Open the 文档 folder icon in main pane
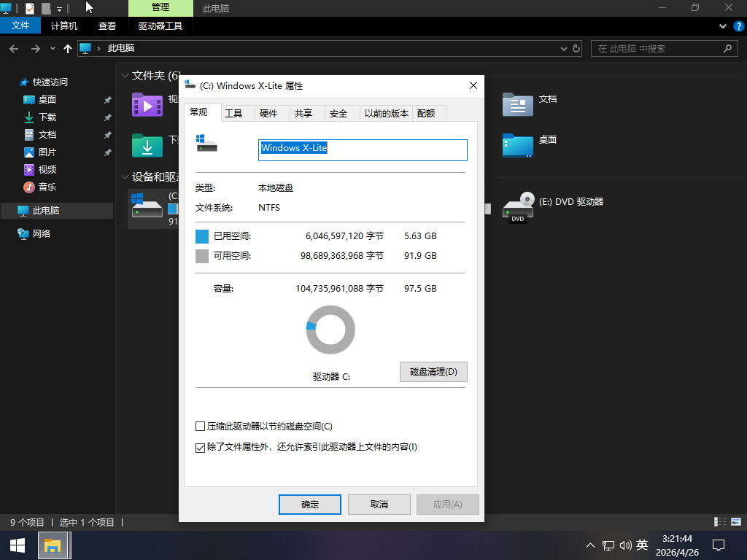This screenshot has width=747, height=560. 518,105
